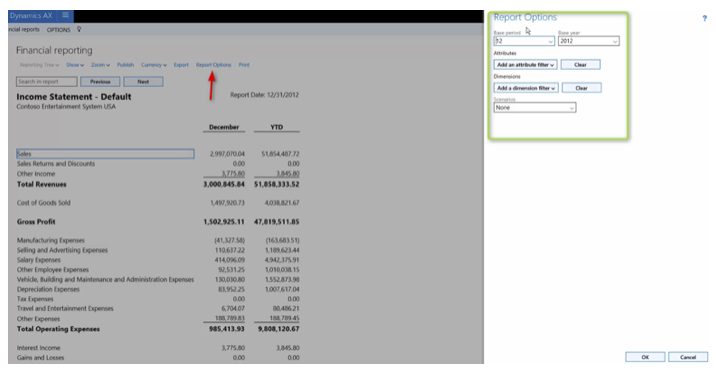Click the Other Income row label
716x379 pixels.
point(36,174)
